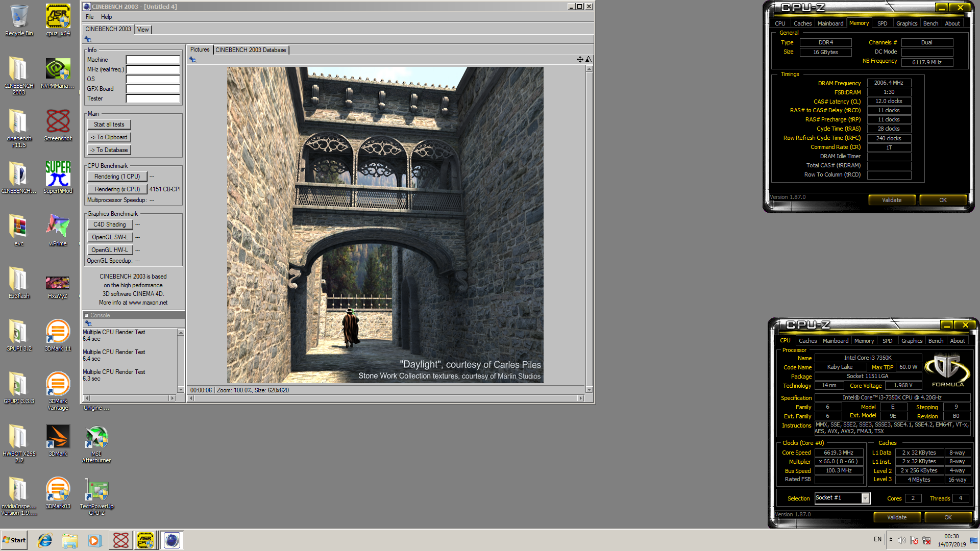Image resolution: width=980 pixels, height=551 pixels.
Task: Open the cinebench r11.5 desktop folder
Action: point(19,128)
